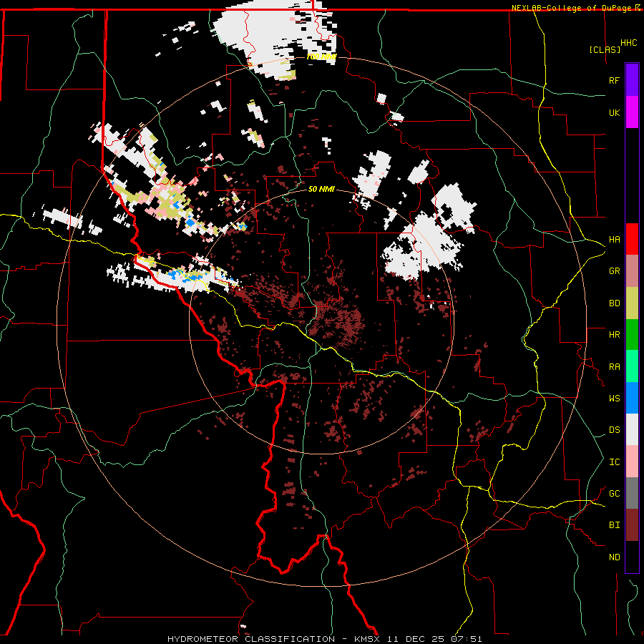Click the GC legend label

[x=614, y=494]
